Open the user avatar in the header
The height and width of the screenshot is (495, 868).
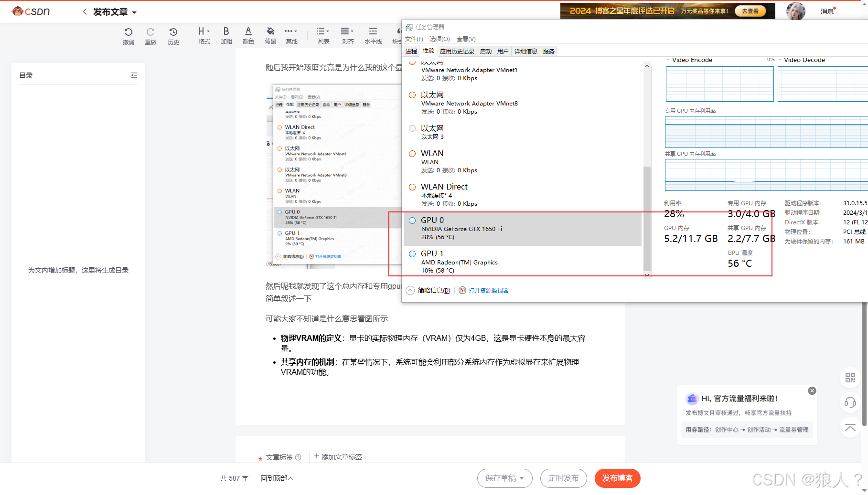pyautogui.click(x=796, y=11)
